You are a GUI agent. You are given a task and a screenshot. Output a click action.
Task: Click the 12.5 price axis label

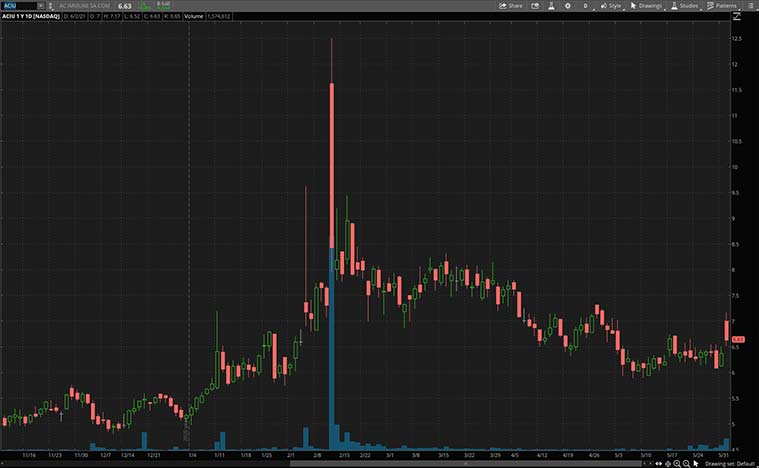(x=737, y=38)
